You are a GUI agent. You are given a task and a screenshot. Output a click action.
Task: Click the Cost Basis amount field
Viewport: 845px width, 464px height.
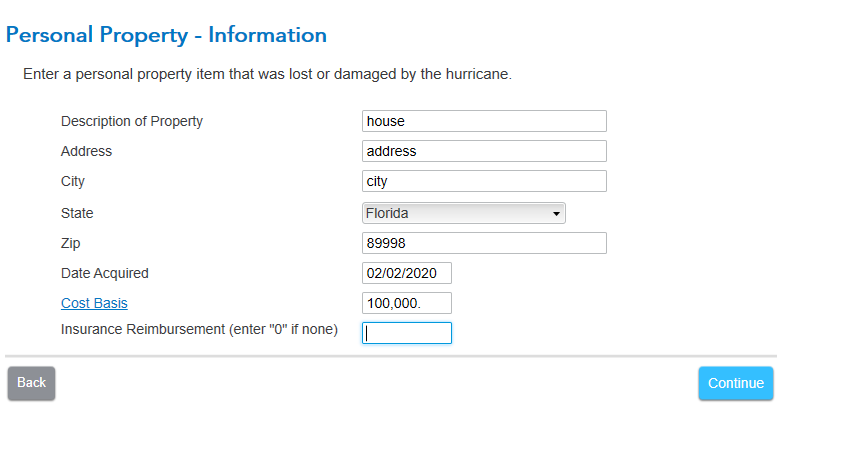pos(407,303)
